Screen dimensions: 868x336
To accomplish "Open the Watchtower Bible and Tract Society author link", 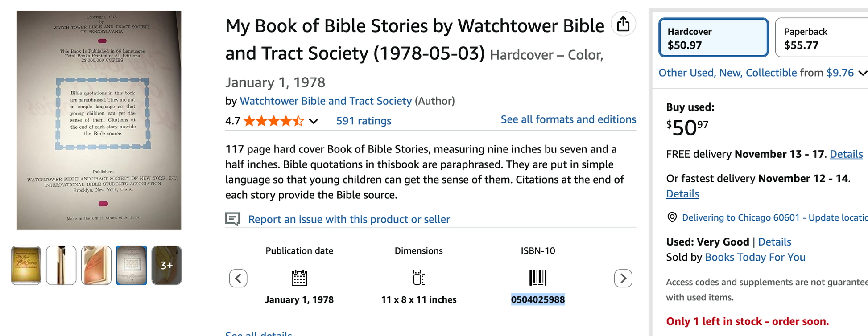I will pyautogui.click(x=326, y=101).
